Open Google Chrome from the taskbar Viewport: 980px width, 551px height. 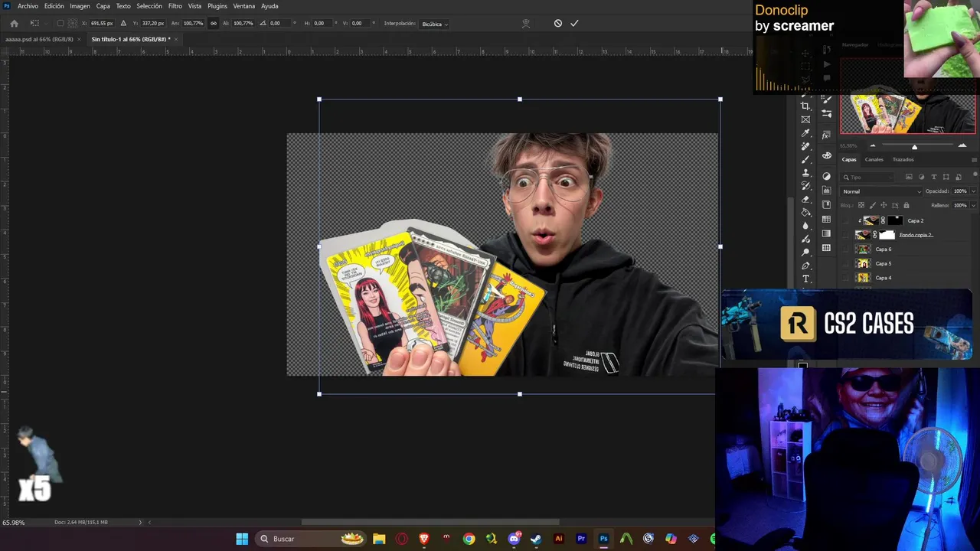tap(469, 539)
